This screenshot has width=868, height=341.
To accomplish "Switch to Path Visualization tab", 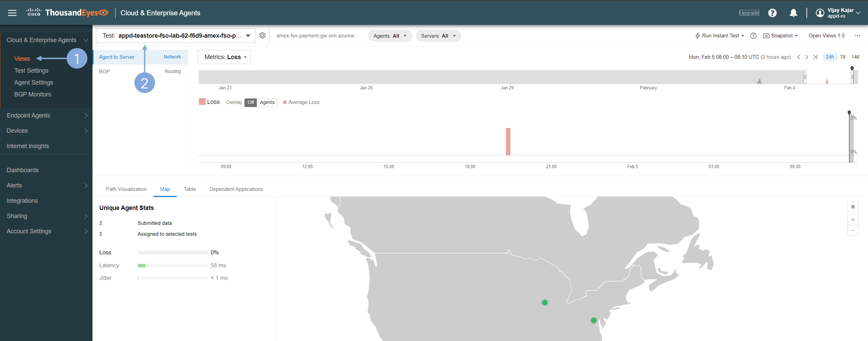I will coord(126,189).
